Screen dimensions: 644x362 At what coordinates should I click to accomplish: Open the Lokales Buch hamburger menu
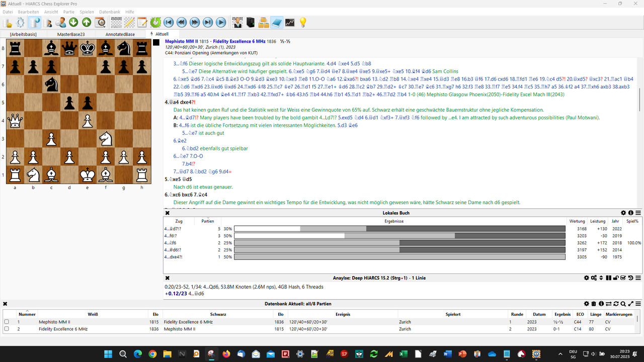[638, 213]
